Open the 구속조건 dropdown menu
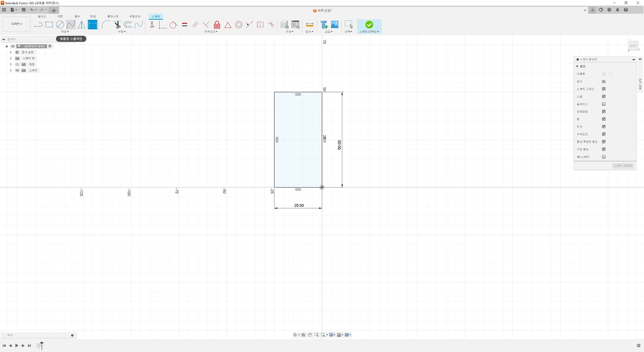Screen dimensions: 644x352 tap(211, 32)
